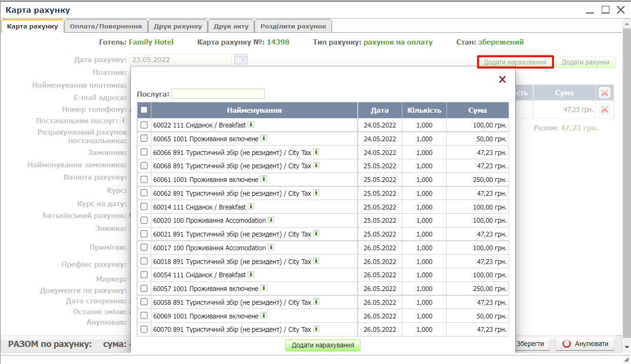
Task: Select checkbox for 60061 Проживання включене
Action: (144, 180)
